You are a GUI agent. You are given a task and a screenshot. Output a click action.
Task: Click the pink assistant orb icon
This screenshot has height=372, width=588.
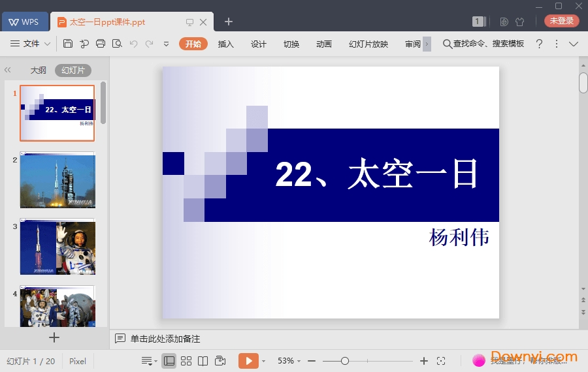pyautogui.click(x=479, y=360)
